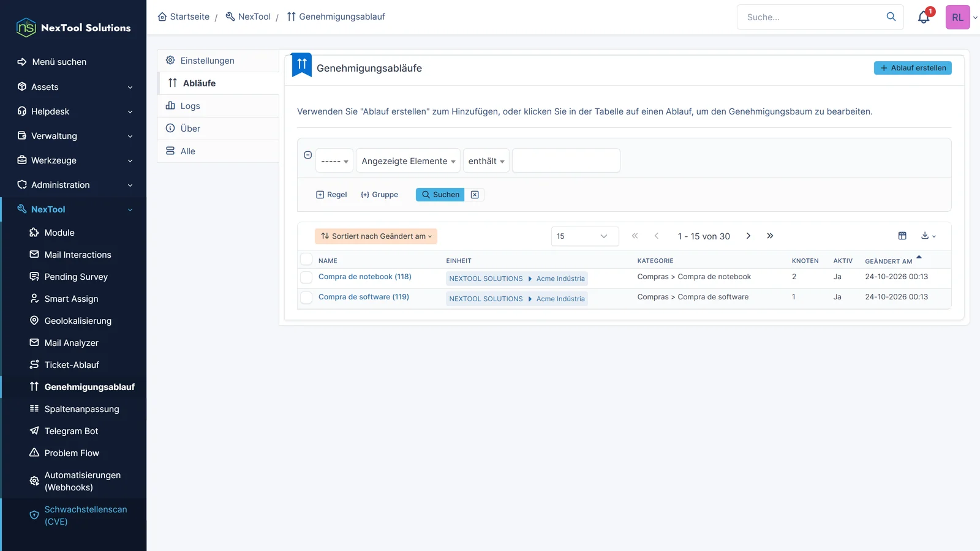The width and height of the screenshot is (980, 551).
Task: Open the 'enthält' operator dropdown
Action: [486, 161]
